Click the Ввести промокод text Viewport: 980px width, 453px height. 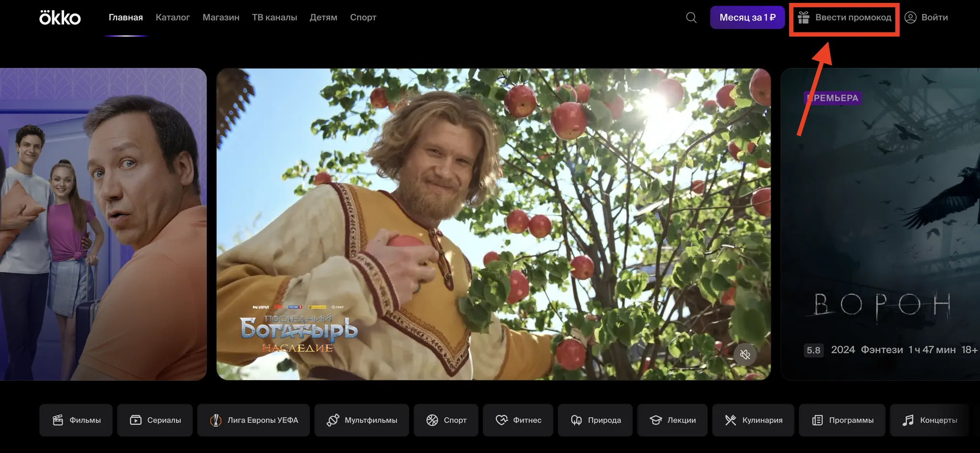tap(853, 18)
